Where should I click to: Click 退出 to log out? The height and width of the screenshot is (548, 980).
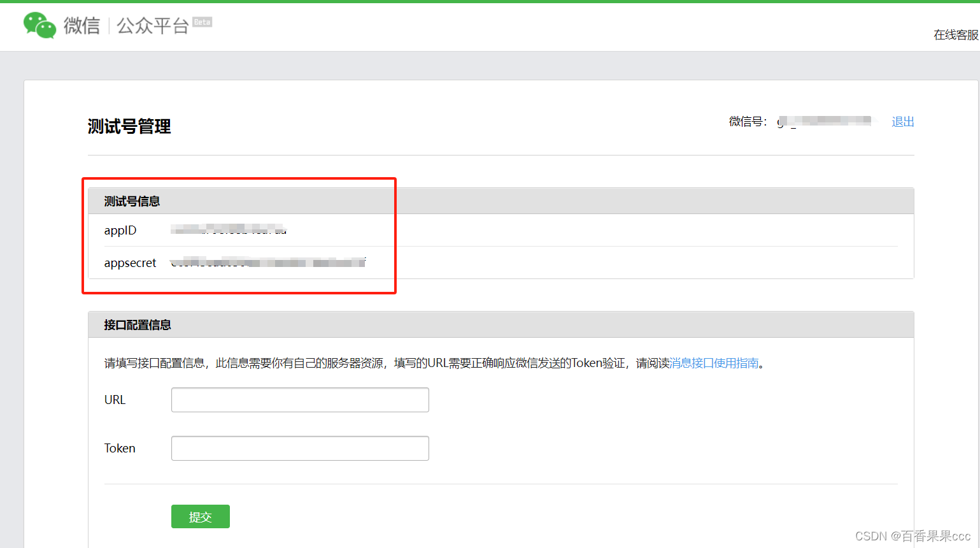pos(902,122)
